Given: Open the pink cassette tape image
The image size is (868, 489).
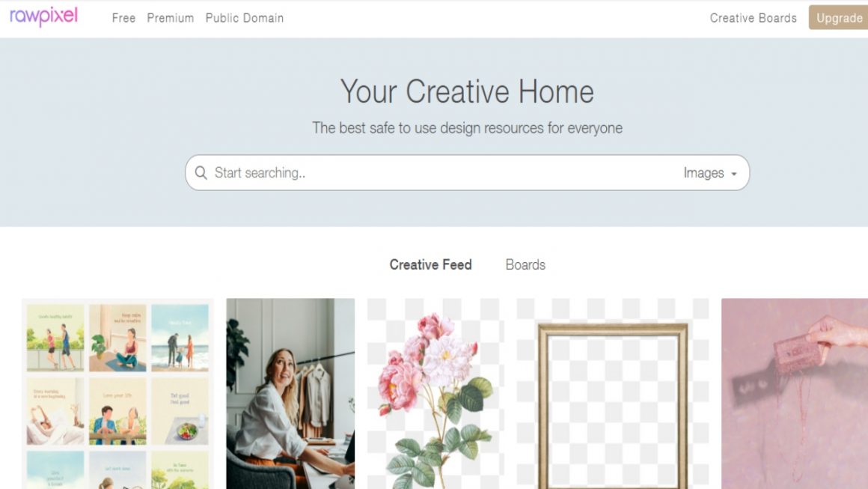Looking at the screenshot, I should [x=795, y=394].
